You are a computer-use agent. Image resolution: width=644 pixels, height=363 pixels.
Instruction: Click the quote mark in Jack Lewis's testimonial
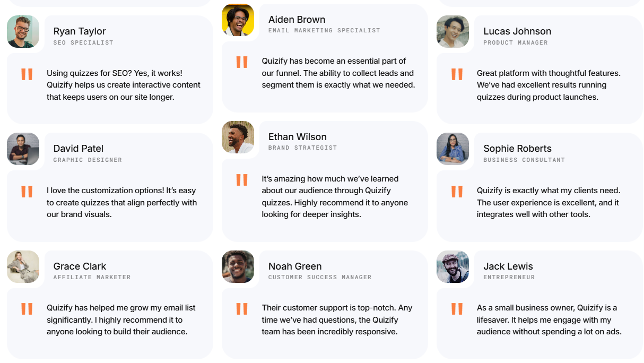pos(457,309)
